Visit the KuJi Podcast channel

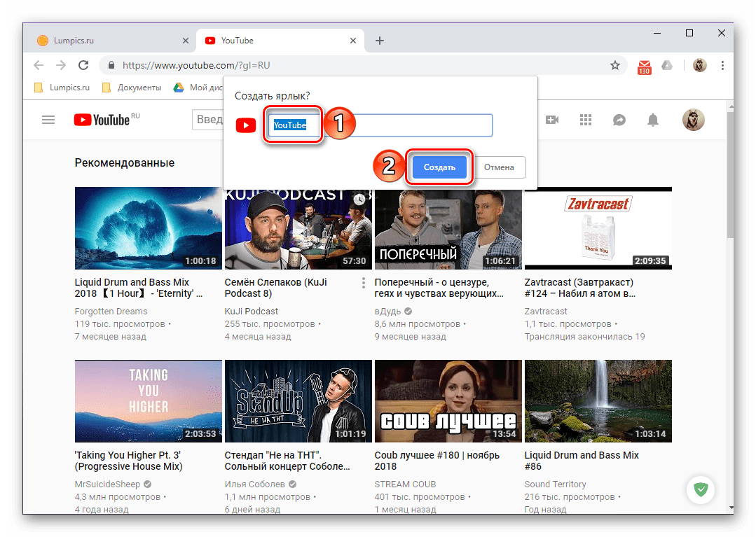coord(252,311)
